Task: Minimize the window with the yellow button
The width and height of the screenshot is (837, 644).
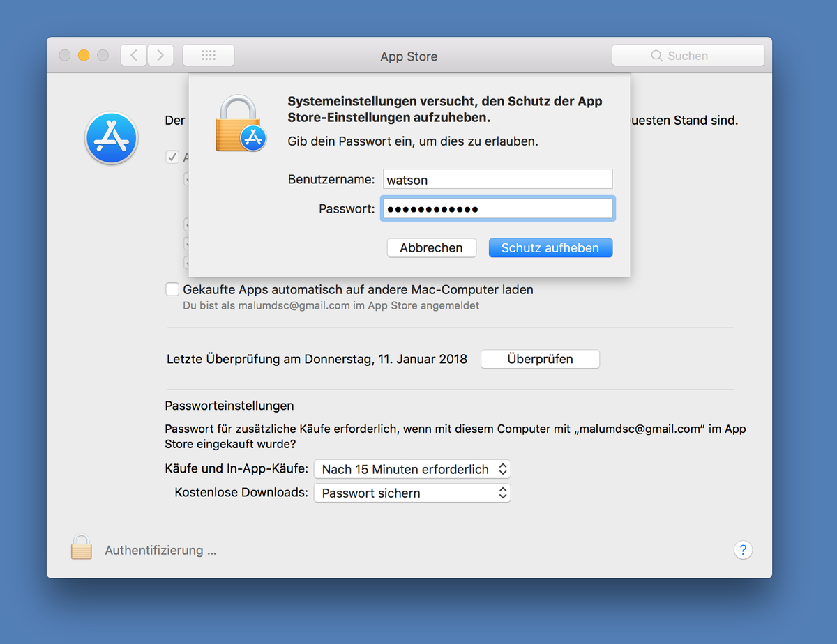Action: tap(84, 56)
